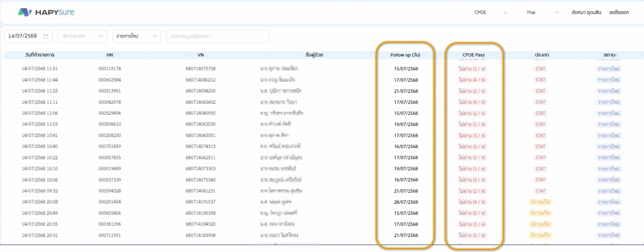Click the วันที่ทำรายการ column header
Image resolution: width=644 pixels, height=252 pixels.
pyautogui.click(x=40, y=55)
